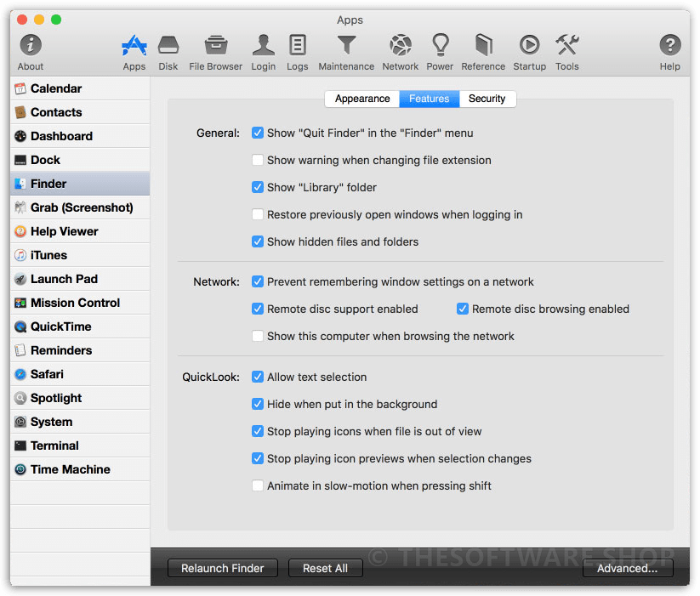Disable Show "Quit Finder" in the Finder menu
700x596 pixels.
(257, 133)
